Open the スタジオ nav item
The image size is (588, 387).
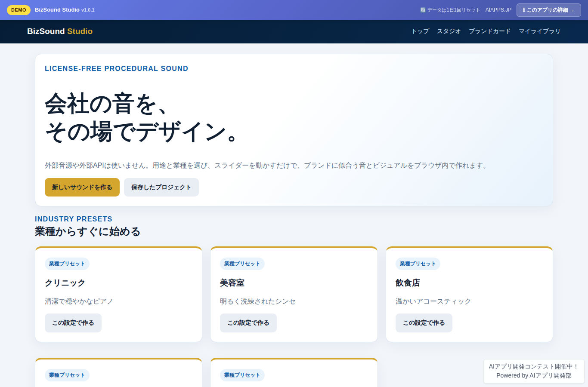pyautogui.click(x=449, y=31)
